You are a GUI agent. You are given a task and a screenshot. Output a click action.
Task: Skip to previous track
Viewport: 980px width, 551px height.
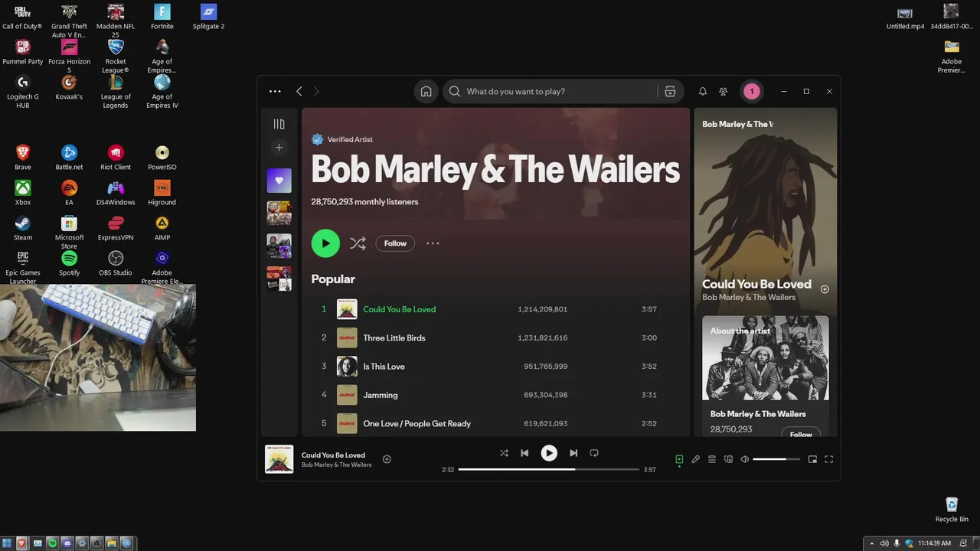524,453
